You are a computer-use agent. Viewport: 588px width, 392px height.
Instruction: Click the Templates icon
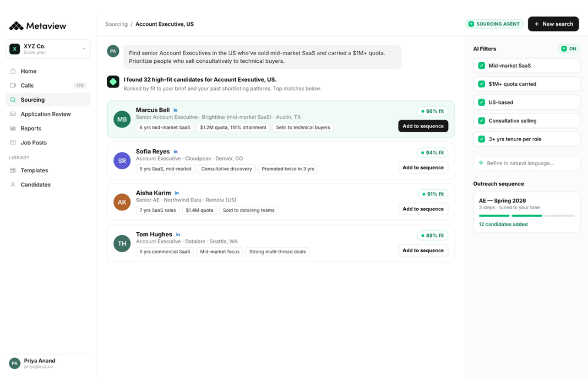tap(13, 170)
